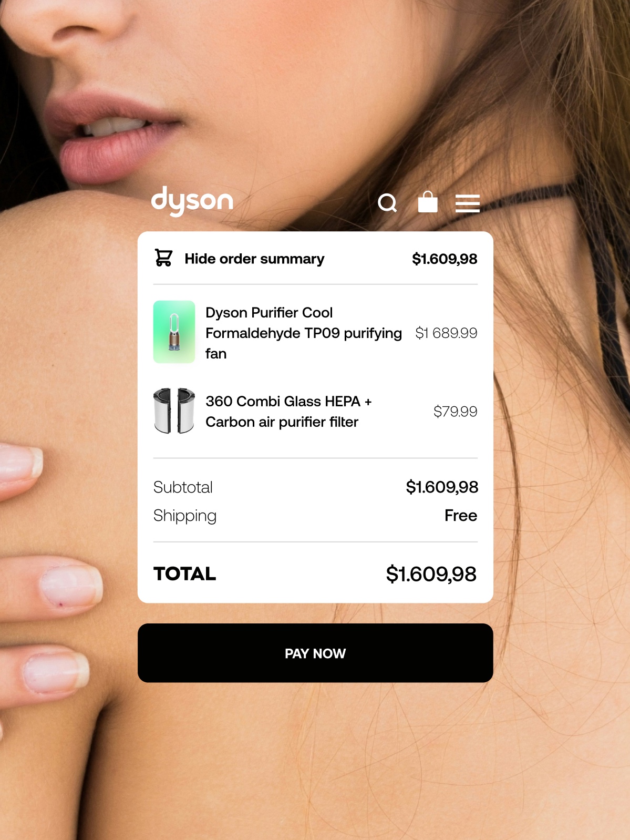Viewport: 630px width, 840px height.
Task: Click the TOTAL label
Action: 185,573
